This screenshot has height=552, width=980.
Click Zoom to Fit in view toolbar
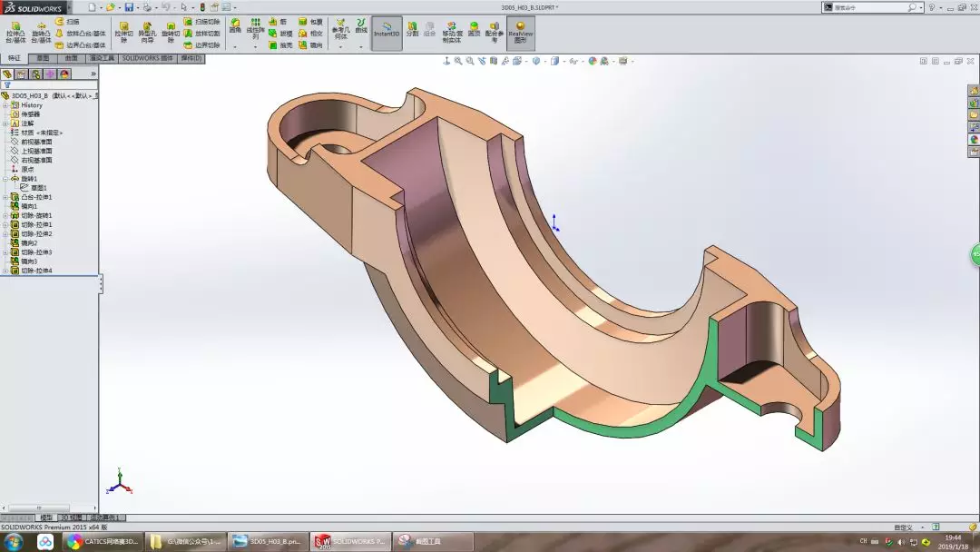click(x=458, y=61)
